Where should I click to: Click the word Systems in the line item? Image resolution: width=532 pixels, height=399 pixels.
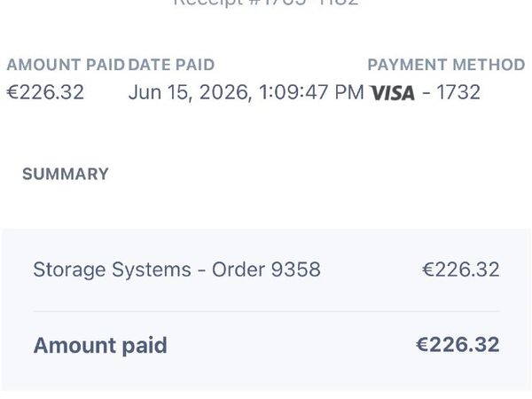click(x=152, y=270)
